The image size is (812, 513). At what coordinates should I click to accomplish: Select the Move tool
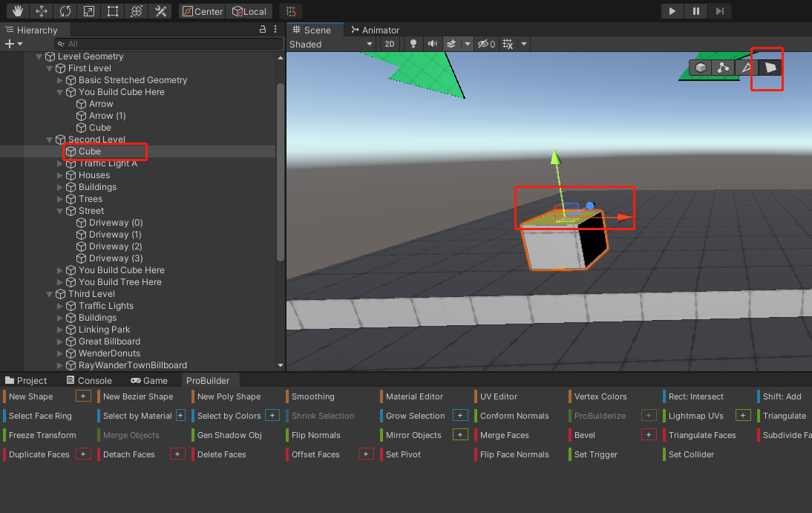click(41, 11)
